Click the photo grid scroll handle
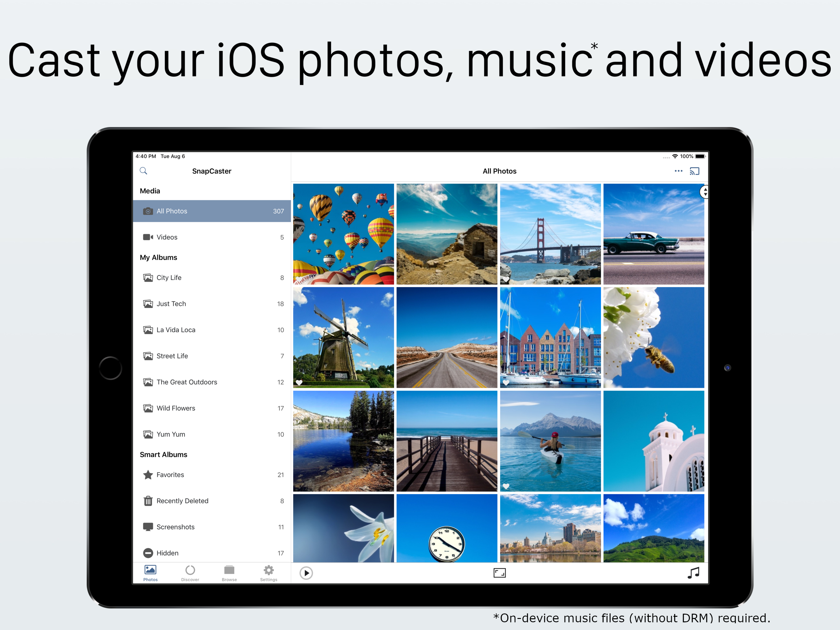Screen dimensions: 840x630 tap(704, 192)
